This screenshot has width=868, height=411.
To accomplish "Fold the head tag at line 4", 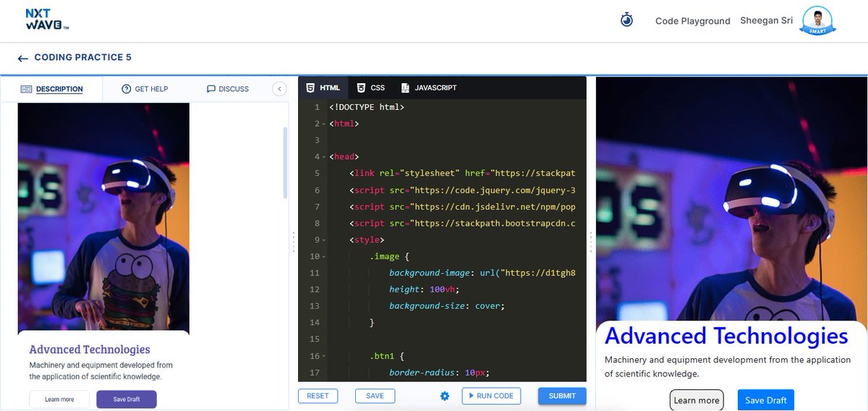I will tap(324, 157).
